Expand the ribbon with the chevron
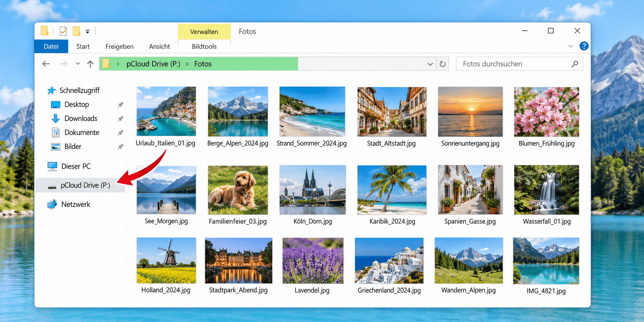The width and height of the screenshot is (644, 322). point(571,46)
